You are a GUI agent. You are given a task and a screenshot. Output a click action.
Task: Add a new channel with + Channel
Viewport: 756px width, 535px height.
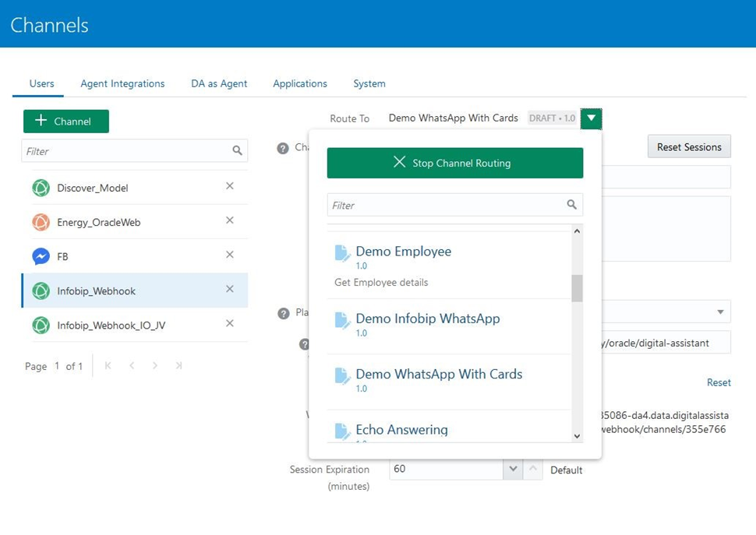coord(65,121)
